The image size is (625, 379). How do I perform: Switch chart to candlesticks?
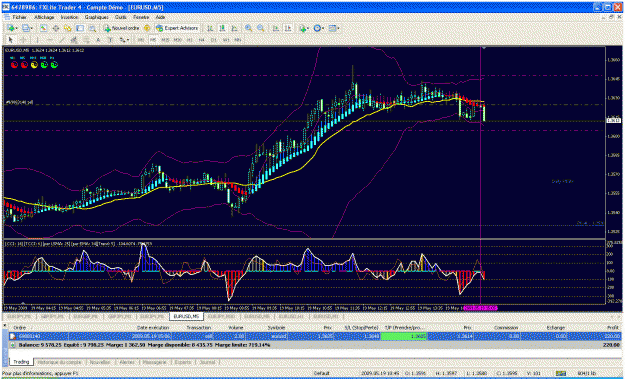click(x=222, y=28)
